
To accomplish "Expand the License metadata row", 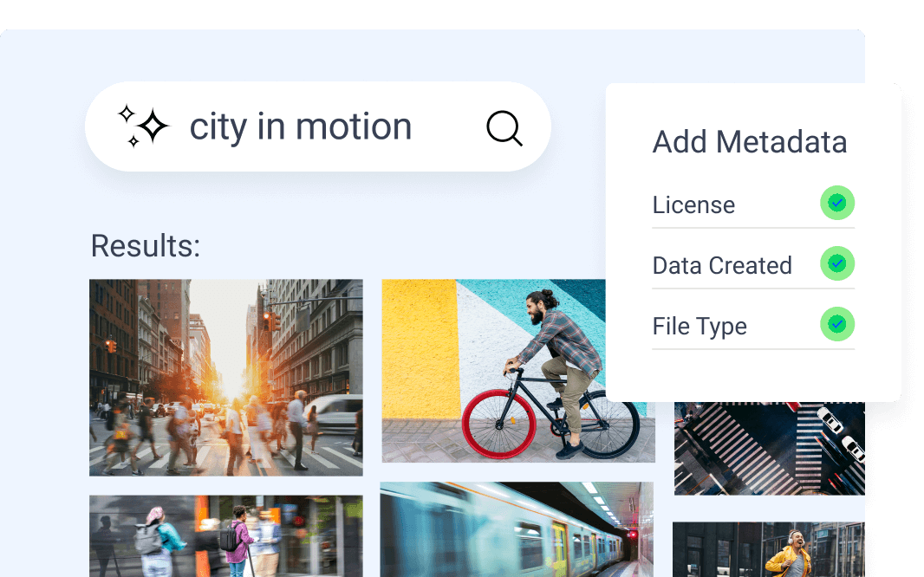I will click(753, 204).
